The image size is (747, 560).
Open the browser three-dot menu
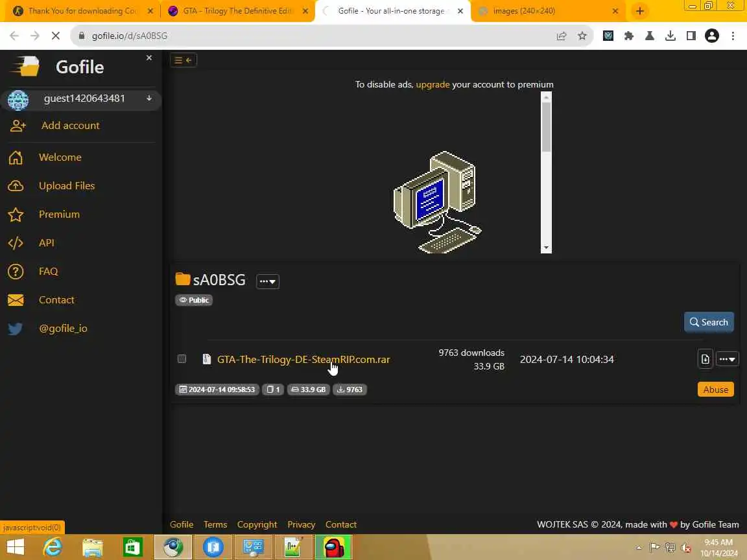click(733, 36)
